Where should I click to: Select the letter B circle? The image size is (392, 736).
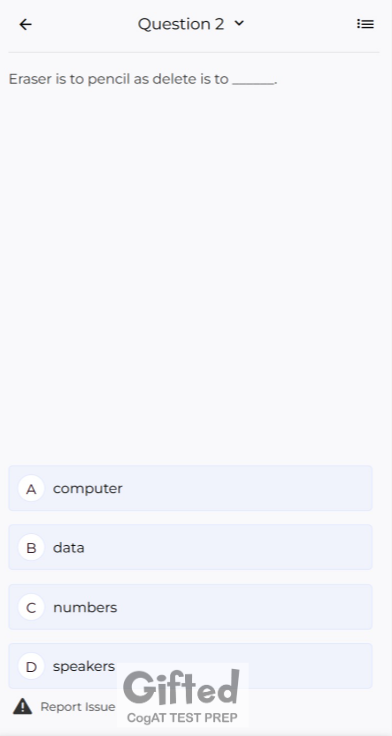coord(31,547)
